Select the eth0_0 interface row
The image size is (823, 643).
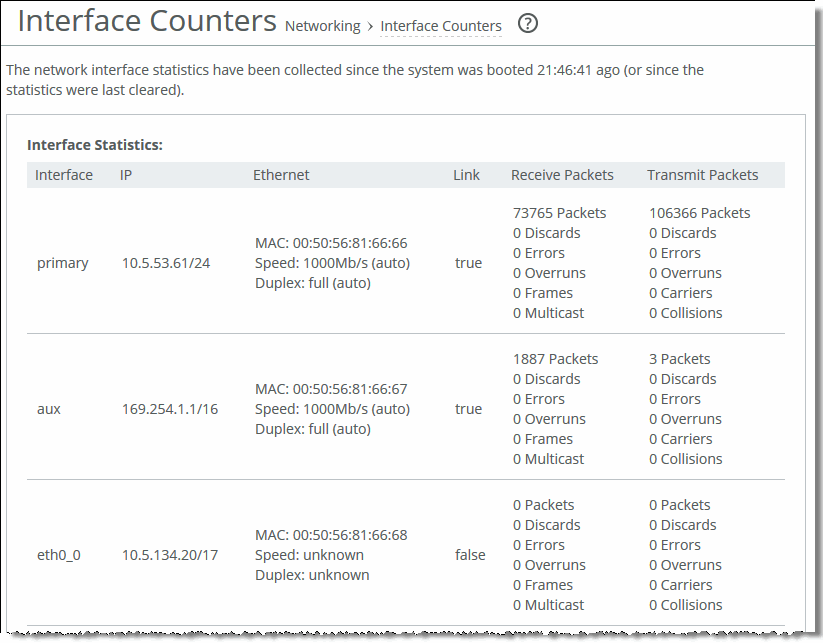pos(57,555)
